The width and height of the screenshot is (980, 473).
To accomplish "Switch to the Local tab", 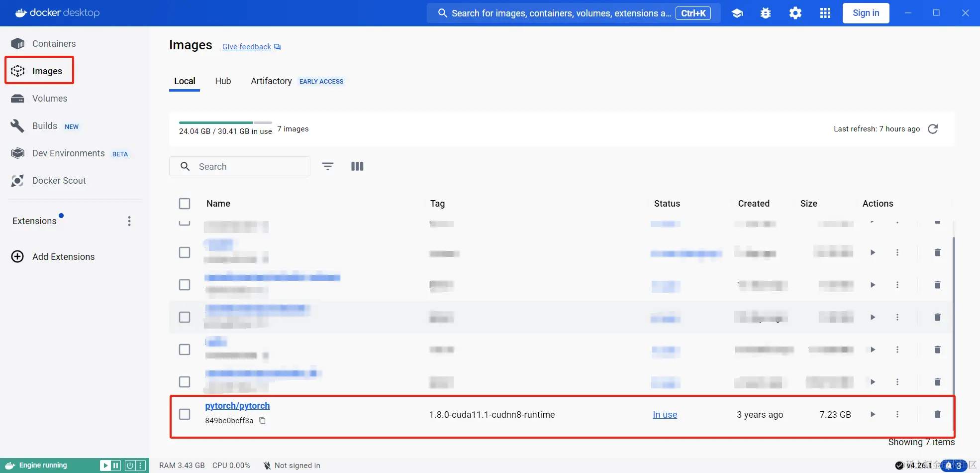I will tap(185, 81).
